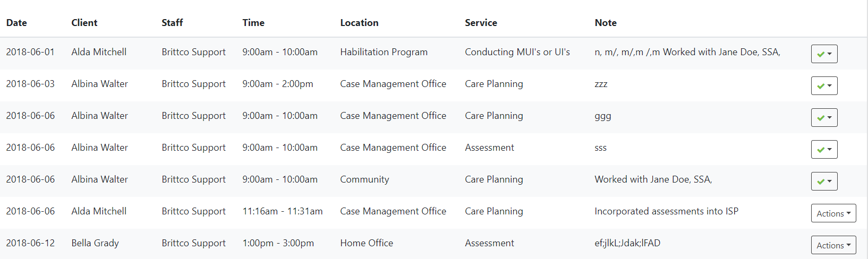Click green checkmark button in the 'sss' note row

click(x=824, y=149)
